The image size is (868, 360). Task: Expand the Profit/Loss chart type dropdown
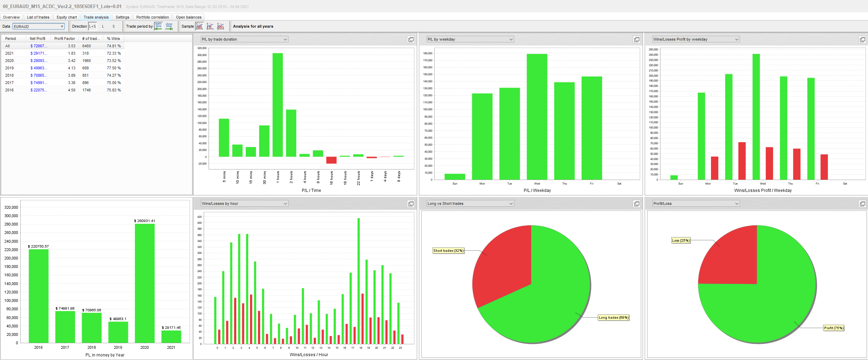click(x=696, y=203)
